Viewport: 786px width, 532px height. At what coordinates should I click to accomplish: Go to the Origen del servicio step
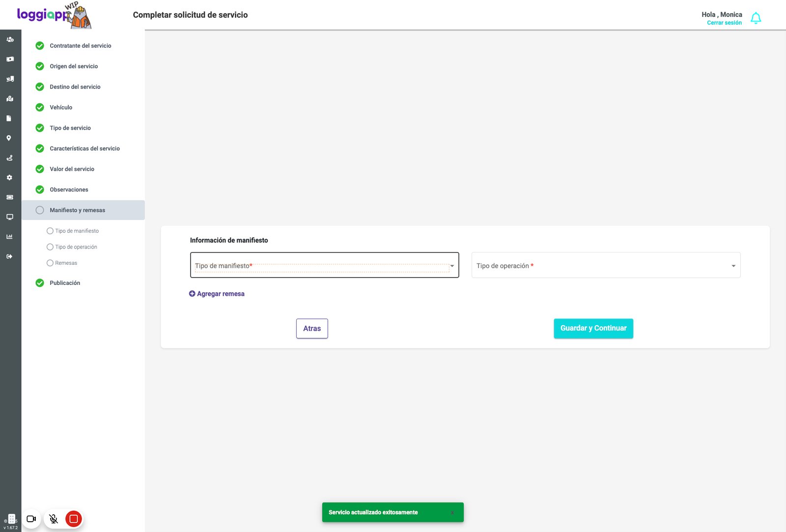[x=74, y=66]
